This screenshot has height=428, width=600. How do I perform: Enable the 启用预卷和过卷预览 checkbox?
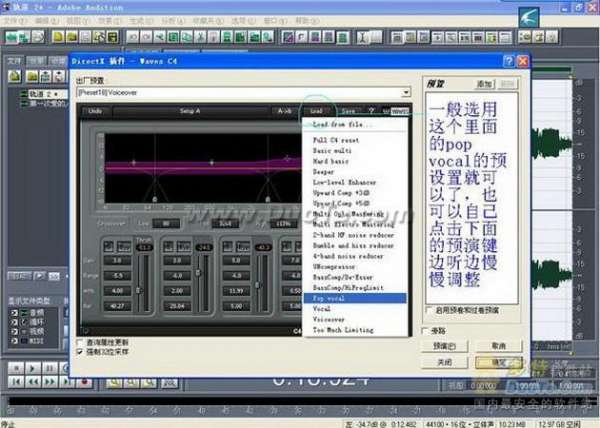coord(429,310)
